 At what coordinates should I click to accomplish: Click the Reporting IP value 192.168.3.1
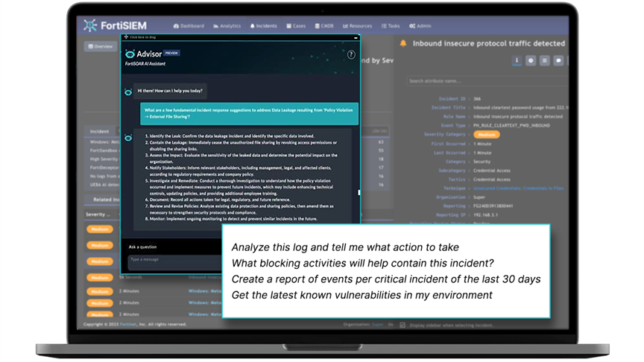pyautogui.click(x=485, y=215)
